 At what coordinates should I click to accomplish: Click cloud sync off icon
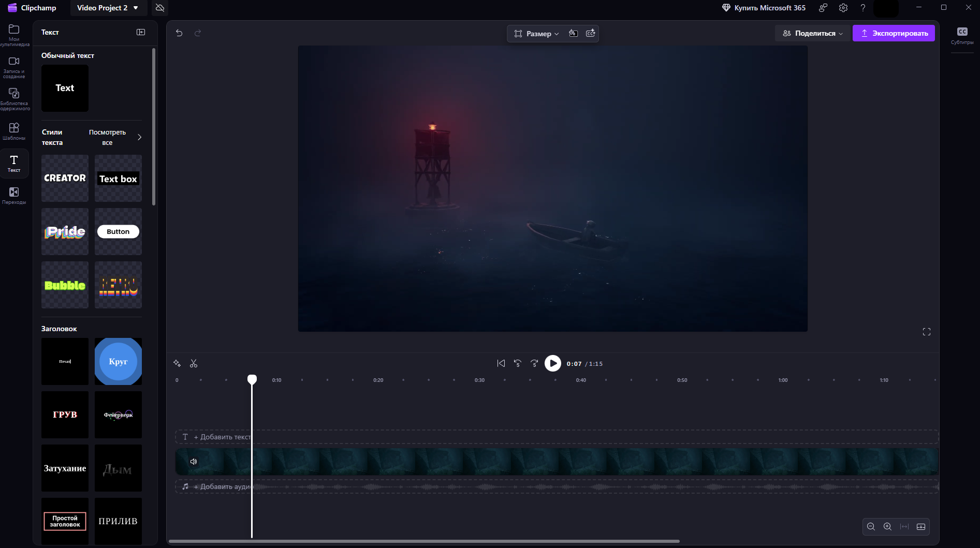pos(160,8)
